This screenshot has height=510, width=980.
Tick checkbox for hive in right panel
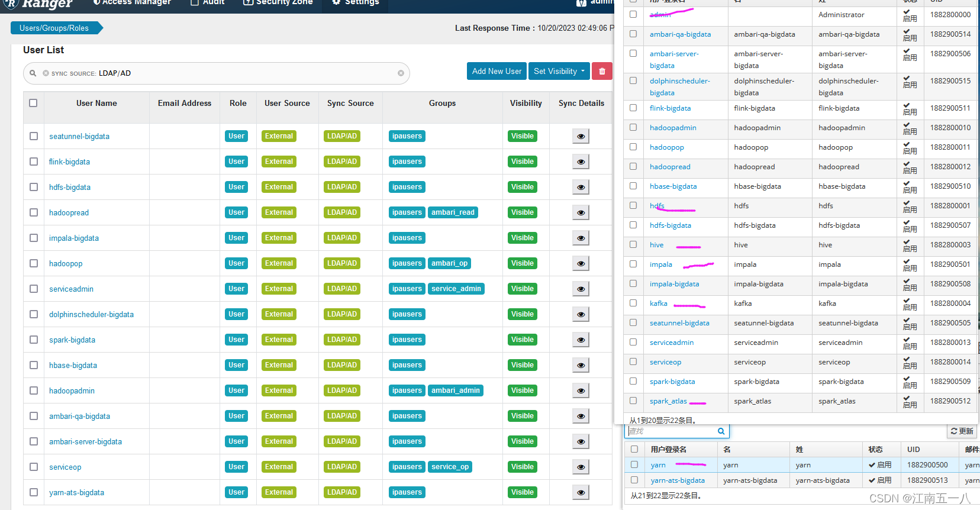click(x=633, y=244)
